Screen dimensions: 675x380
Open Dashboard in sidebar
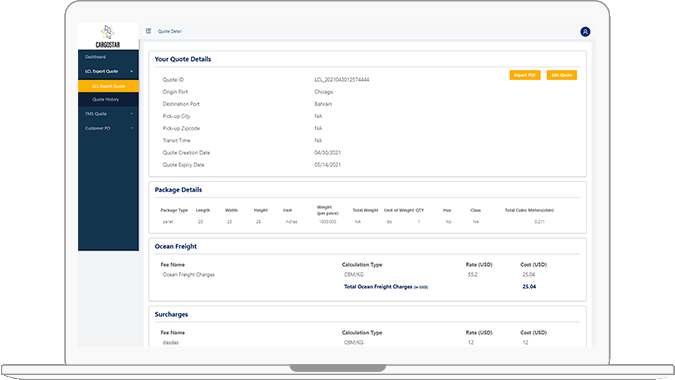point(96,57)
